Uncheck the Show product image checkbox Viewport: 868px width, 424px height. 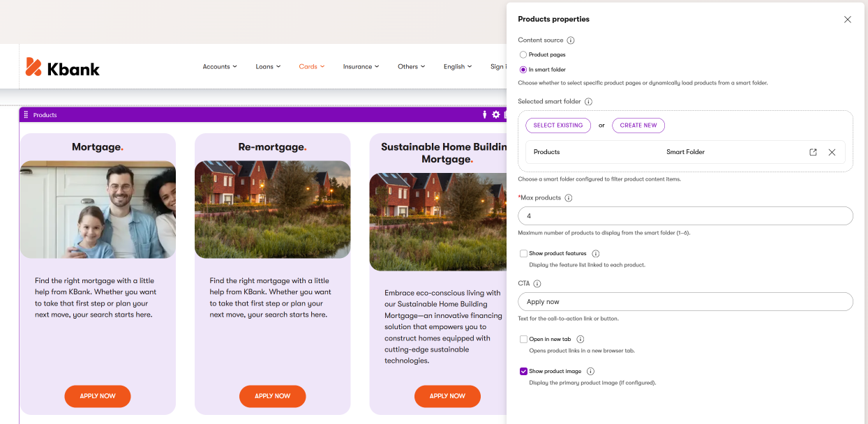[x=523, y=371]
